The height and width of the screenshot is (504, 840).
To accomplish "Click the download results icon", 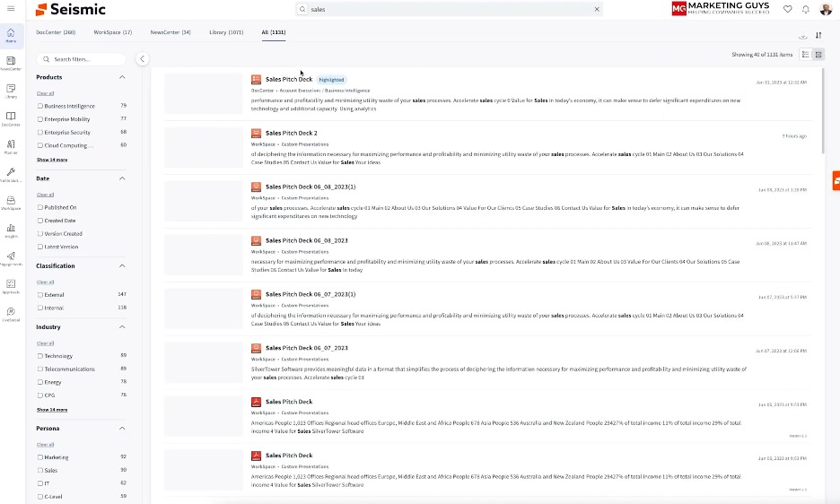I will click(x=802, y=36).
